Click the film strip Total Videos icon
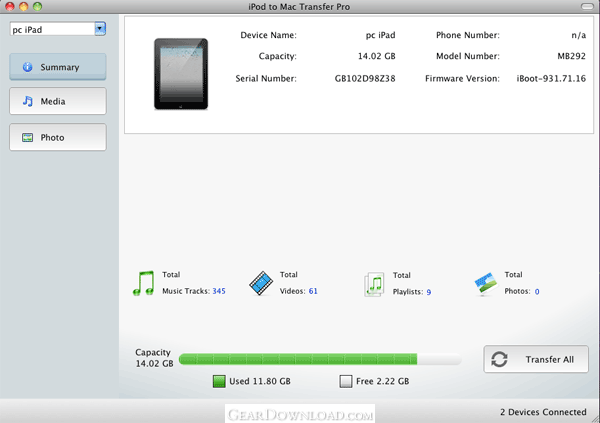The width and height of the screenshot is (600, 423). 261,283
